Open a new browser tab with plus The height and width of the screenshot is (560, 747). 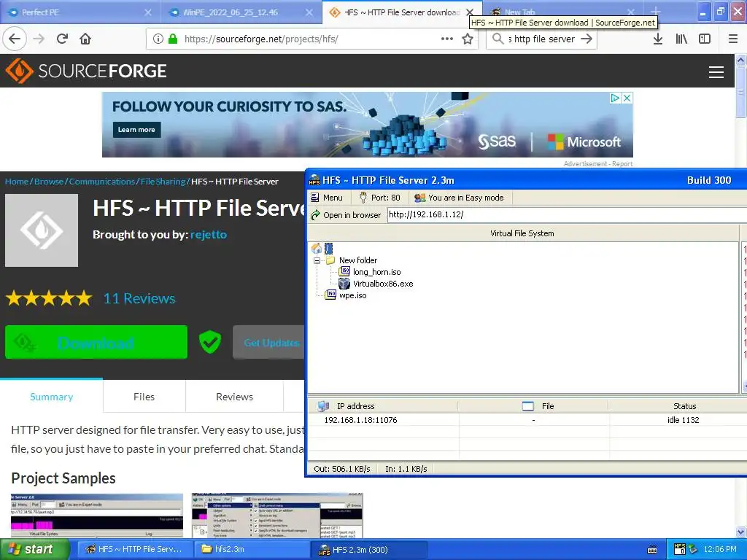[656, 12]
